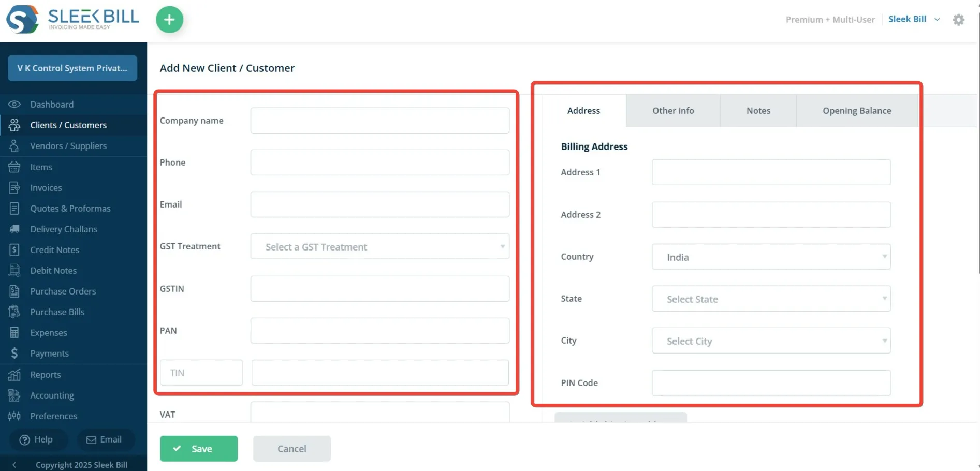The width and height of the screenshot is (980, 471).
Task: Click the GSTIN input field
Action: click(380, 289)
